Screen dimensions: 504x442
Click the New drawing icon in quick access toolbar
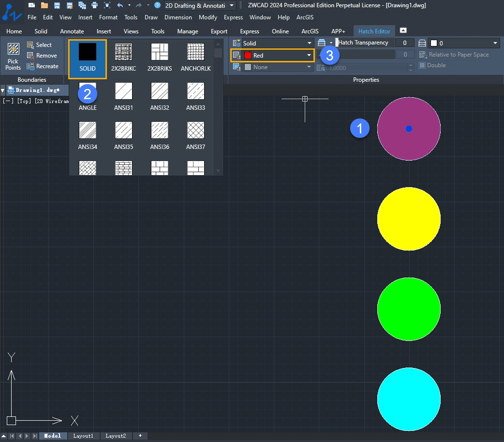pos(31,5)
